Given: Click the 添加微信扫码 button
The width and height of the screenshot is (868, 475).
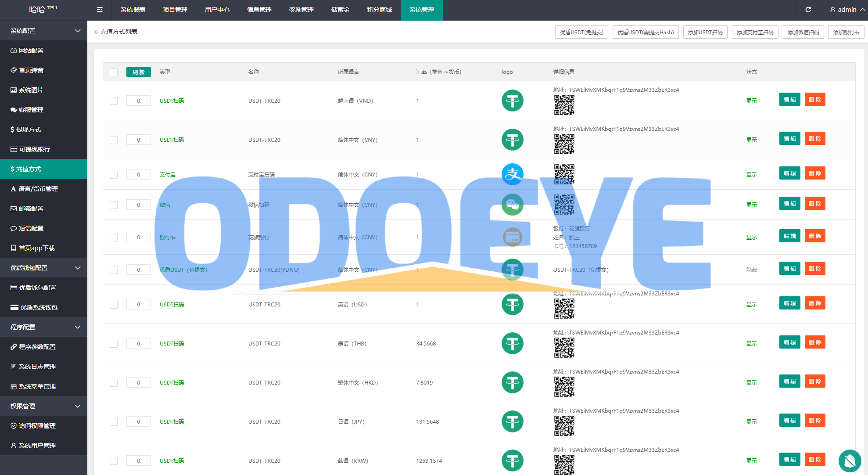Looking at the screenshot, I should point(803,32).
